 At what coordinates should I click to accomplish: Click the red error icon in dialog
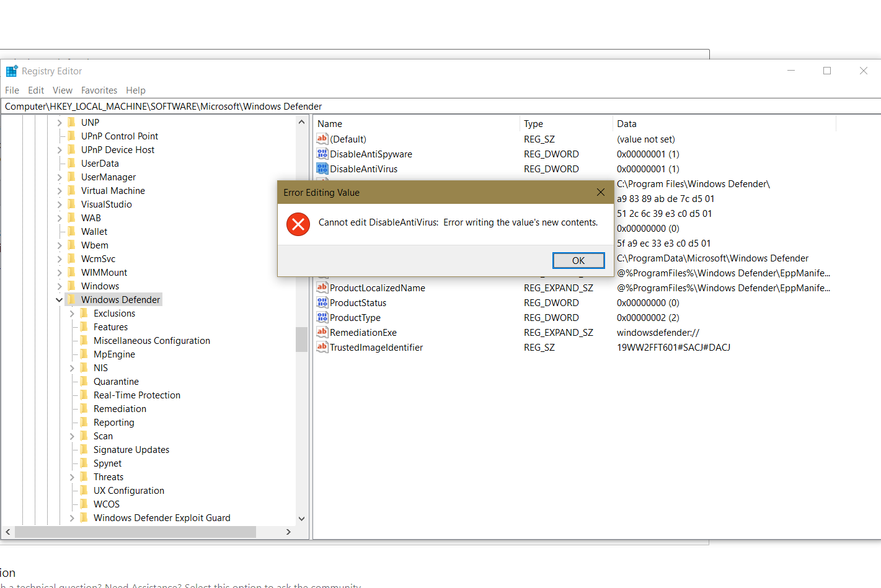pos(298,224)
